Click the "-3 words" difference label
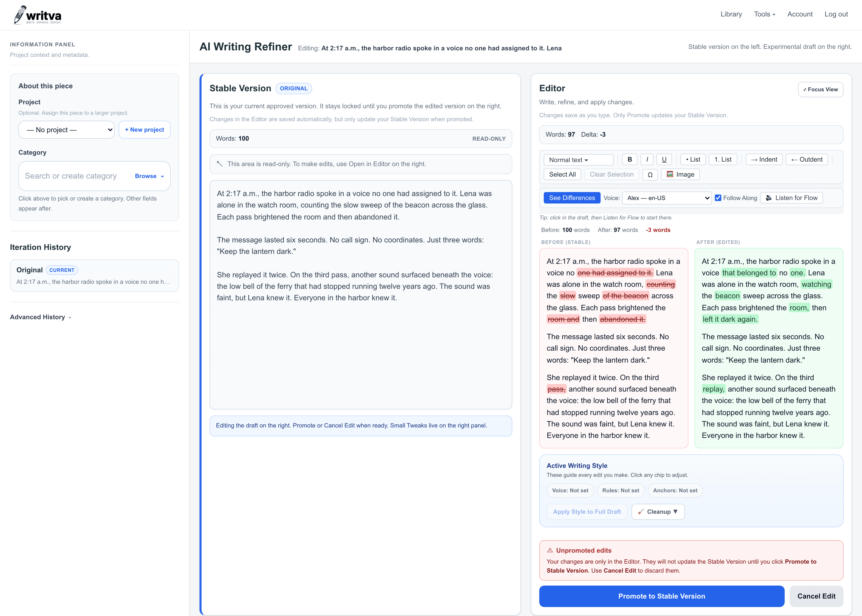This screenshot has height=616, width=862. coord(658,230)
